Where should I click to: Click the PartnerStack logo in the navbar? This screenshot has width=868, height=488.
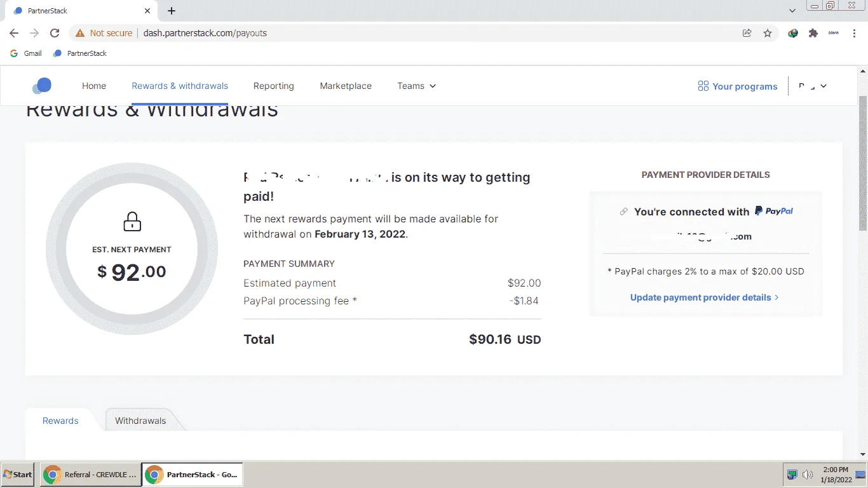[42, 86]
